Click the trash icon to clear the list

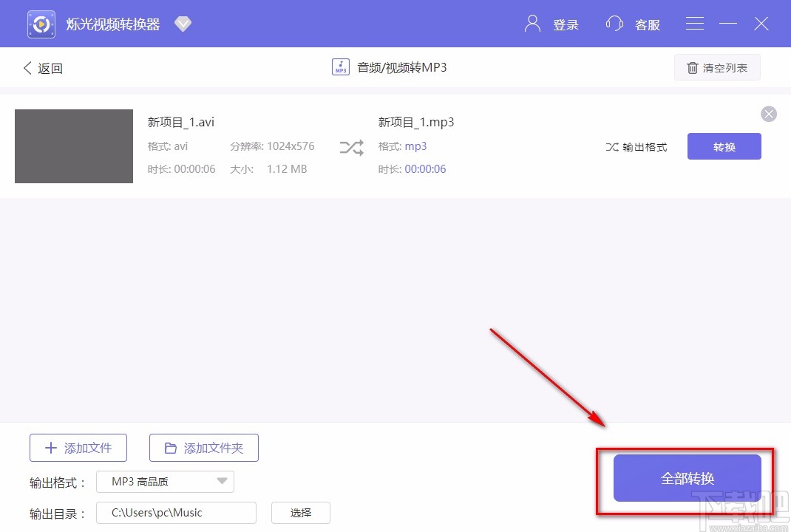point(693,67)
